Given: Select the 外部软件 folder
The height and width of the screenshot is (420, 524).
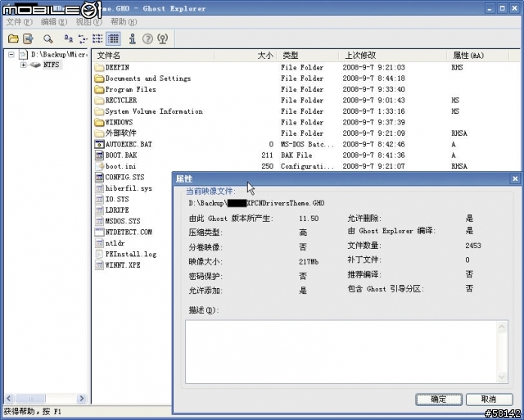Looking at the screenshot, I should [x=115, y=133].
